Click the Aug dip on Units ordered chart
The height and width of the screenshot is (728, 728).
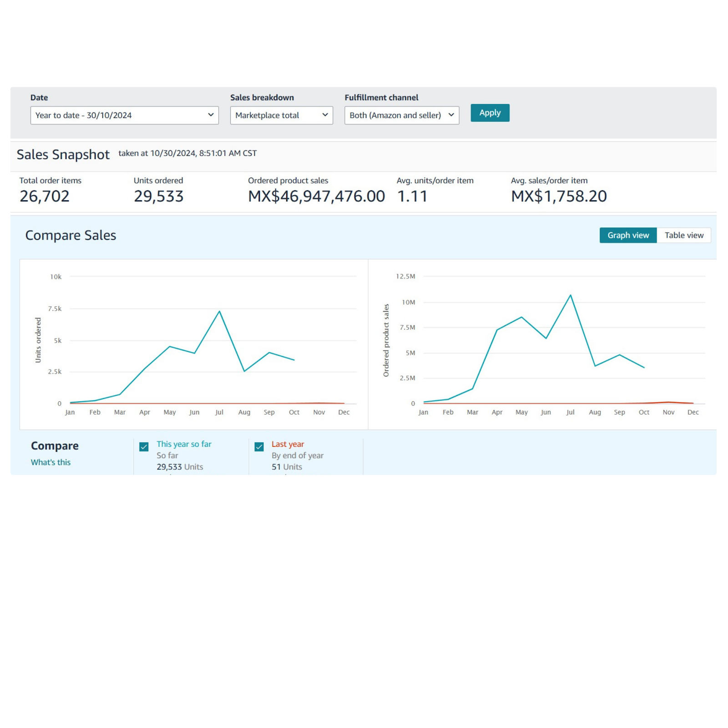[244, 371]
